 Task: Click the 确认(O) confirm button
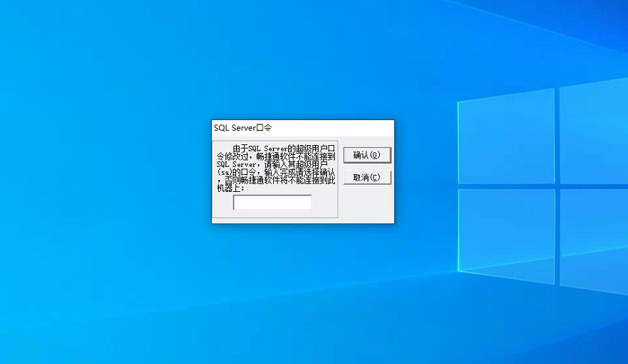point(367,155)
